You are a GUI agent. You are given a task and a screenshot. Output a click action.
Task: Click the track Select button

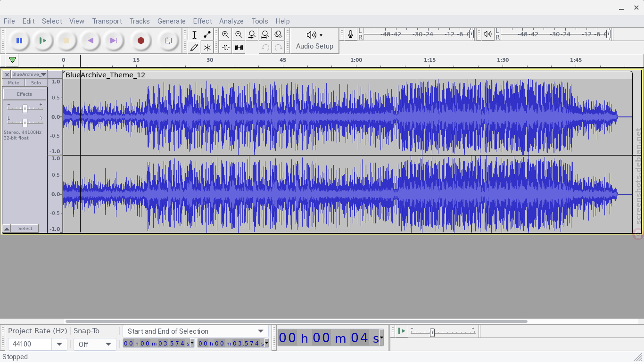(25, 229)
